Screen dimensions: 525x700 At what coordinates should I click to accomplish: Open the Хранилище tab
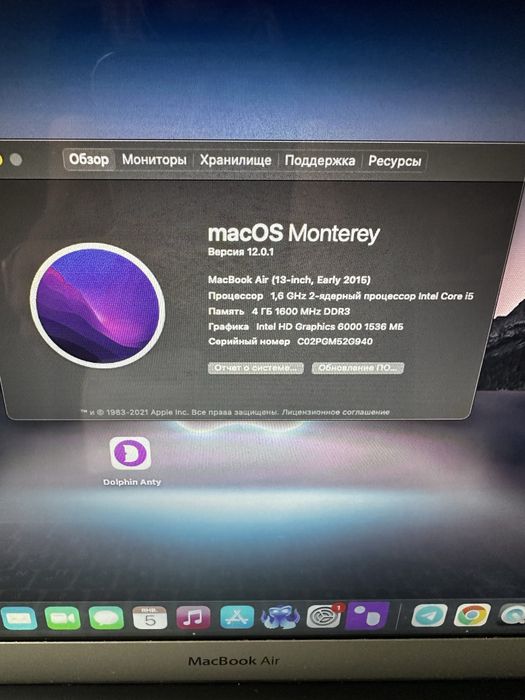(x=235, y=160)
